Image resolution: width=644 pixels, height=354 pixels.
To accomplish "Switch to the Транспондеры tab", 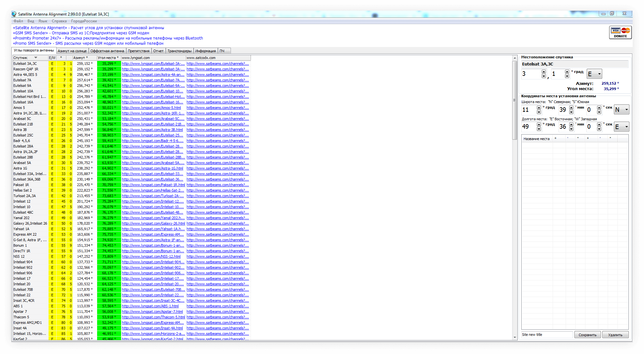I will (179, 51).
